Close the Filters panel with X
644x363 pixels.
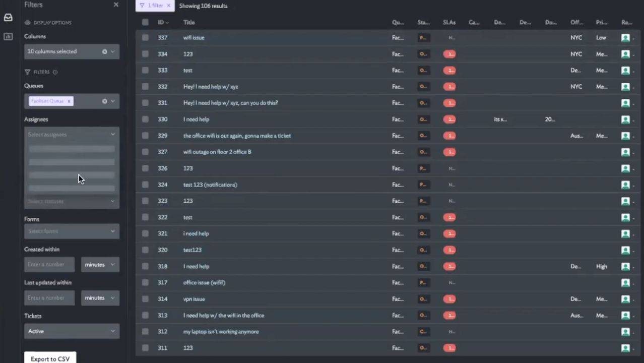pos(116,5)
